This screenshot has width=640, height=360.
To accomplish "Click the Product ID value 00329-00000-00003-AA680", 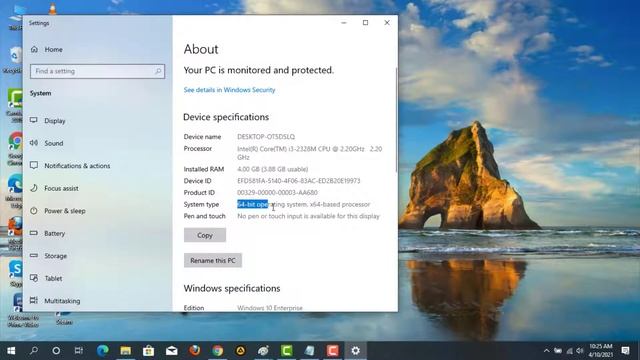I will (x=277, y=193).
